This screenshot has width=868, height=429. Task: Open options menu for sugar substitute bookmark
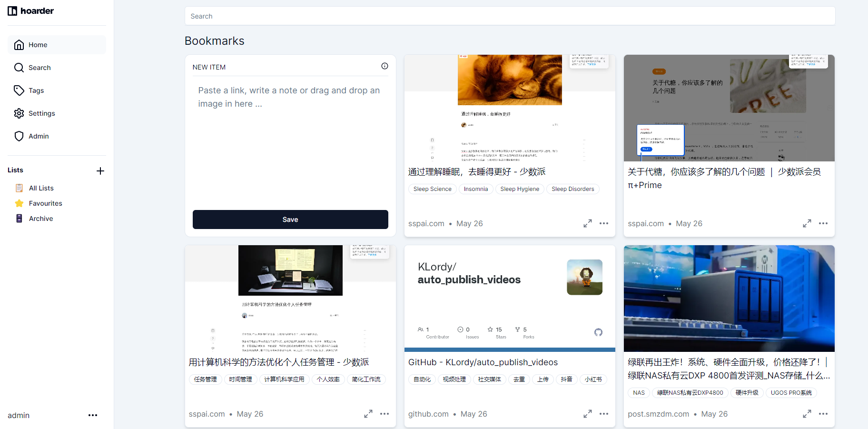click(823, 223)
